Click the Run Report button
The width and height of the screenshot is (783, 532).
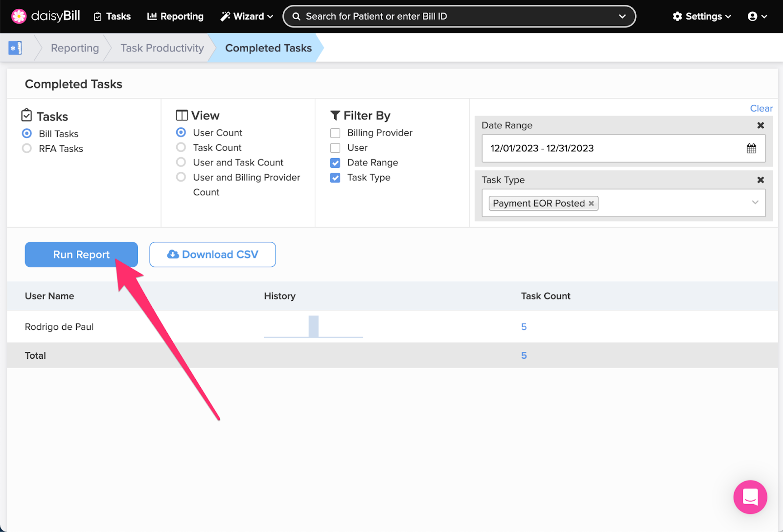click(81, 254)
